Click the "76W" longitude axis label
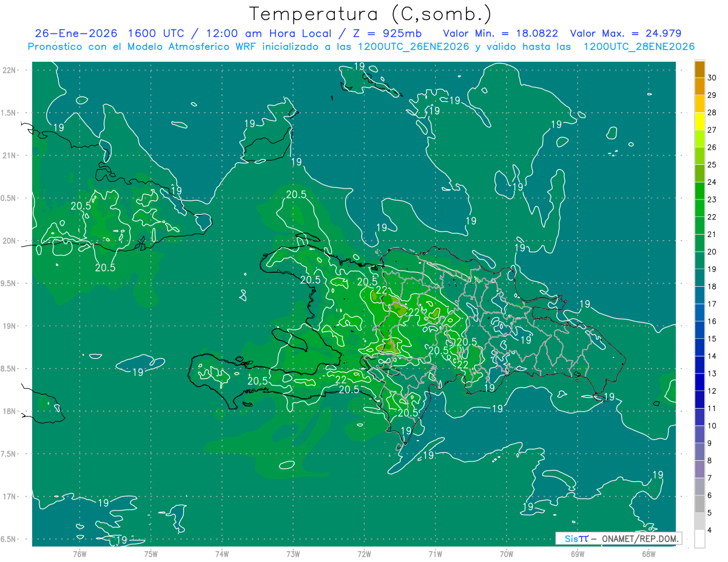Viewport: 728px width, 562px height. (79, 554)
